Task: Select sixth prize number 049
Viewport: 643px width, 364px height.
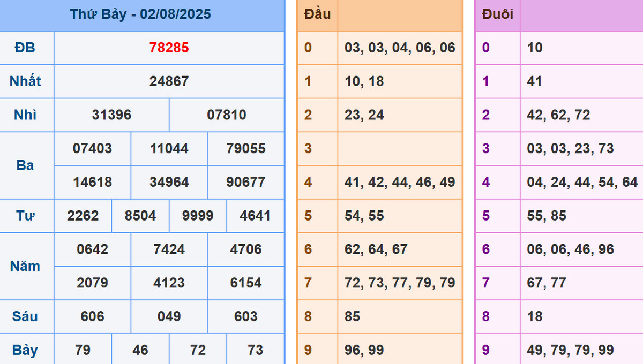Action: coord(169,316)
